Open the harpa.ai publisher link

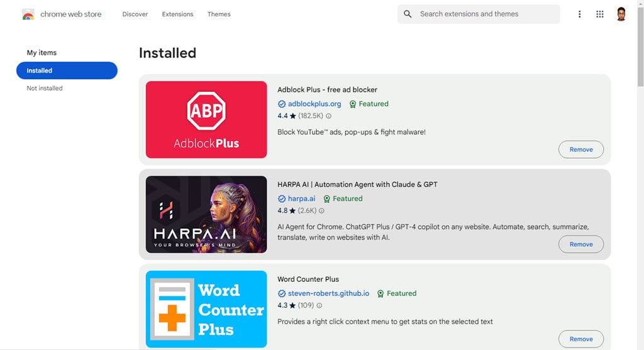[x=301, y=199]
